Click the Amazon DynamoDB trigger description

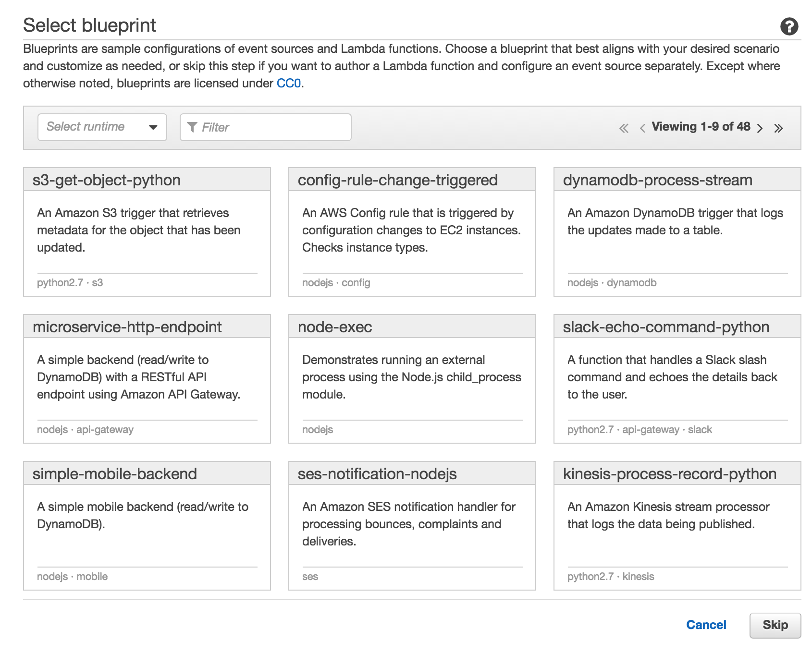(675, 222)
